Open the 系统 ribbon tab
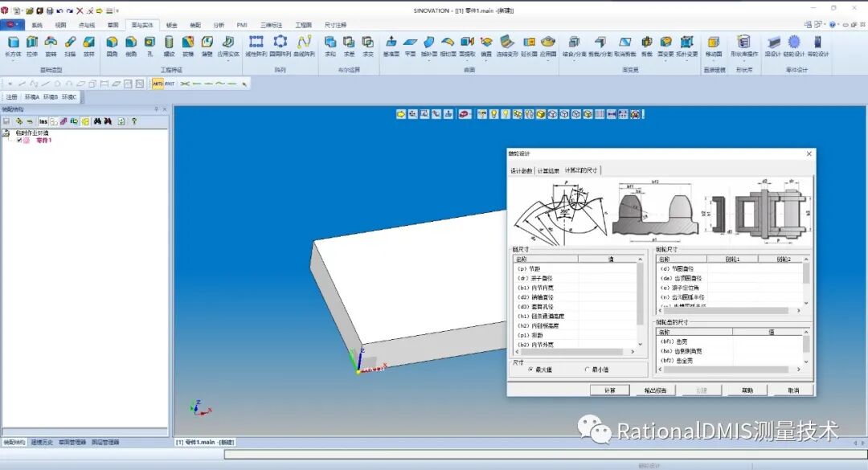Viewport: 868px width, 470px height. coord(37,25)
